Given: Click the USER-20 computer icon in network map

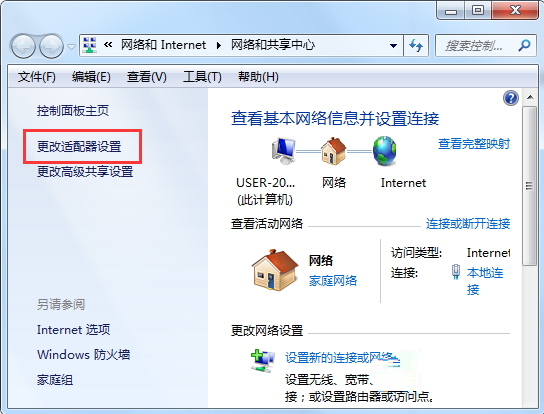Looking at the screenshot, I should point(283,151).
